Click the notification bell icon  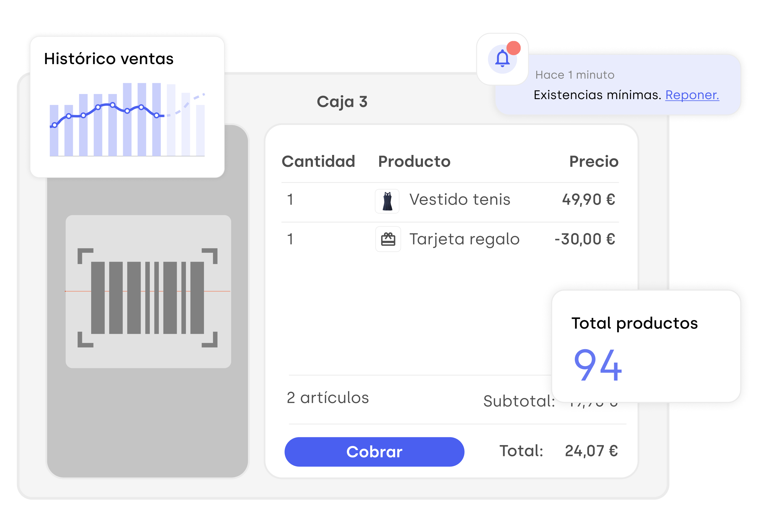[x=502, y=59]
